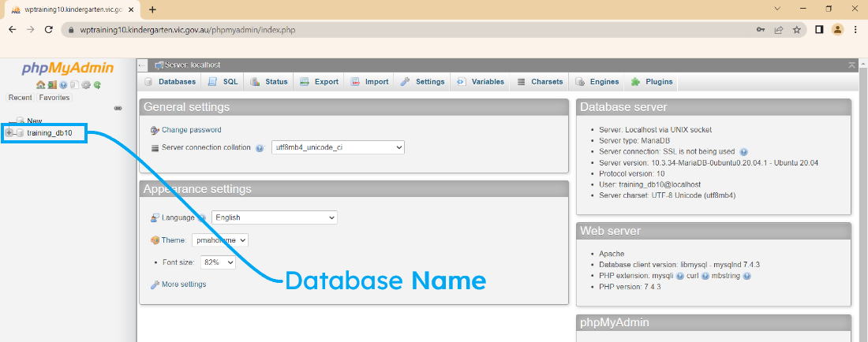Open saved passwords key icon
This screenshot has width=868, height=342.
coord(761,30)
